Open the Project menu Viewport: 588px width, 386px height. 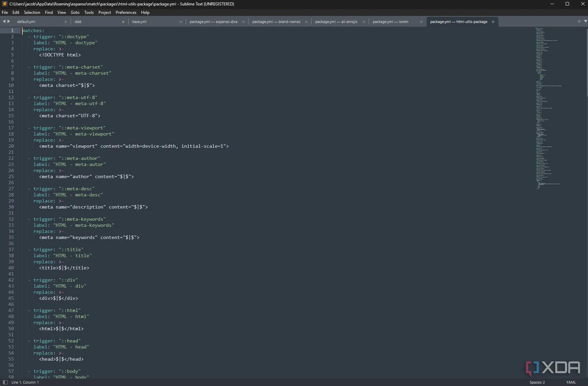click(105, 13)
